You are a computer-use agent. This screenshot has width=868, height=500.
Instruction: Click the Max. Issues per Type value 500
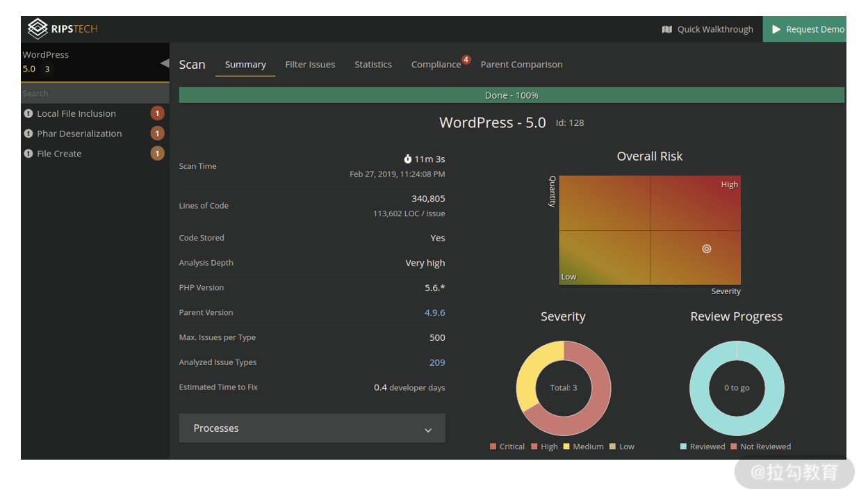click(x=437, y=338)
